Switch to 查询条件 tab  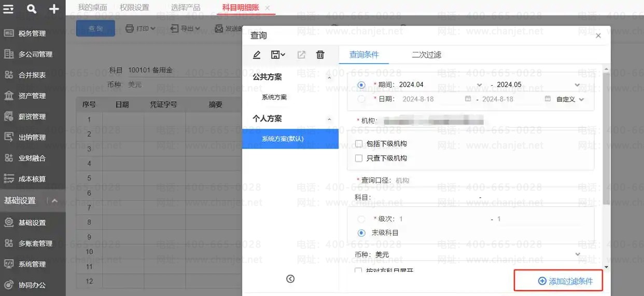(364, 55)
